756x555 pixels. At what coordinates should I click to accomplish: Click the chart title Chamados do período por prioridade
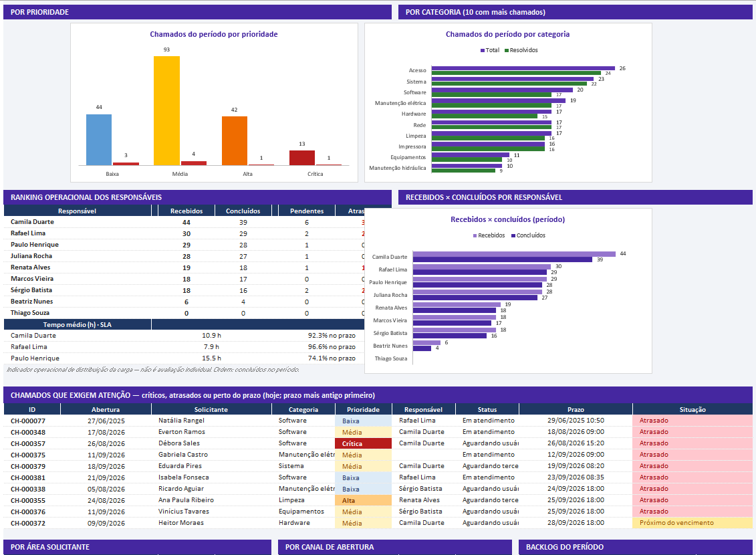pyautogui.click(x=214, y=34)
